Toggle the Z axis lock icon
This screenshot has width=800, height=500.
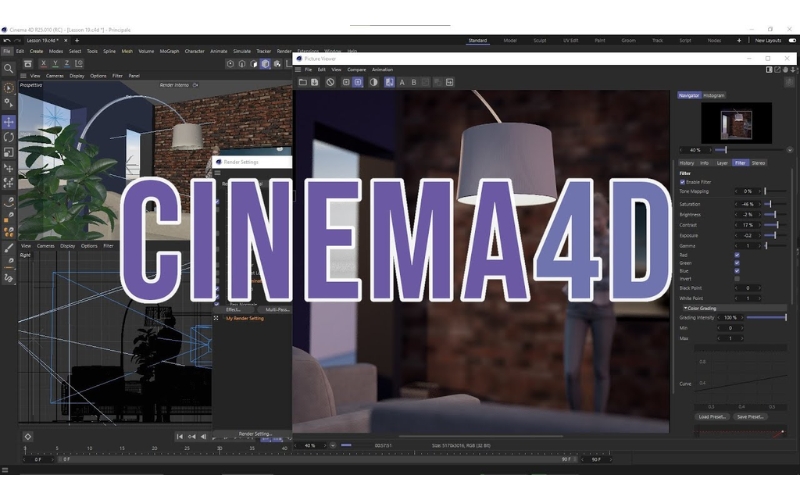[67, 64]
